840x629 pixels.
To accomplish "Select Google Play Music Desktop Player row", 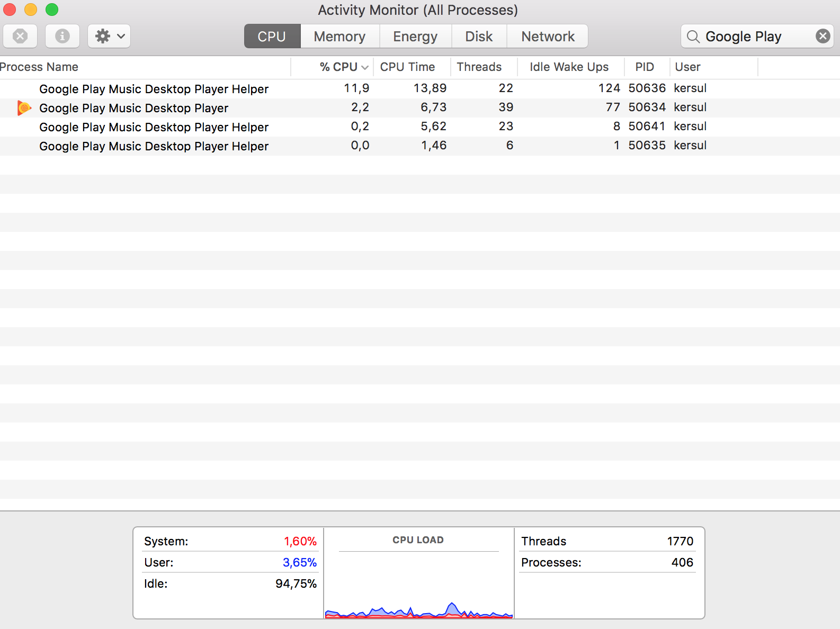I will tap(420, 107).
